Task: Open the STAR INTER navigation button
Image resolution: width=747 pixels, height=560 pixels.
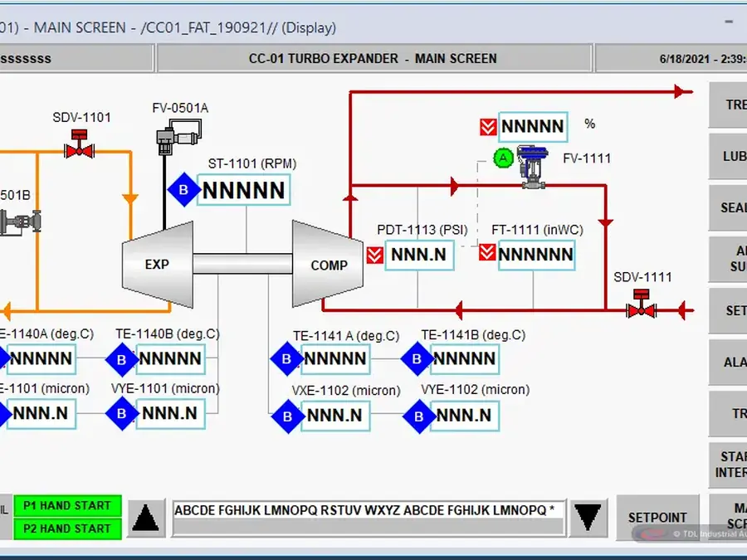Action: click(x=728, y=465)
